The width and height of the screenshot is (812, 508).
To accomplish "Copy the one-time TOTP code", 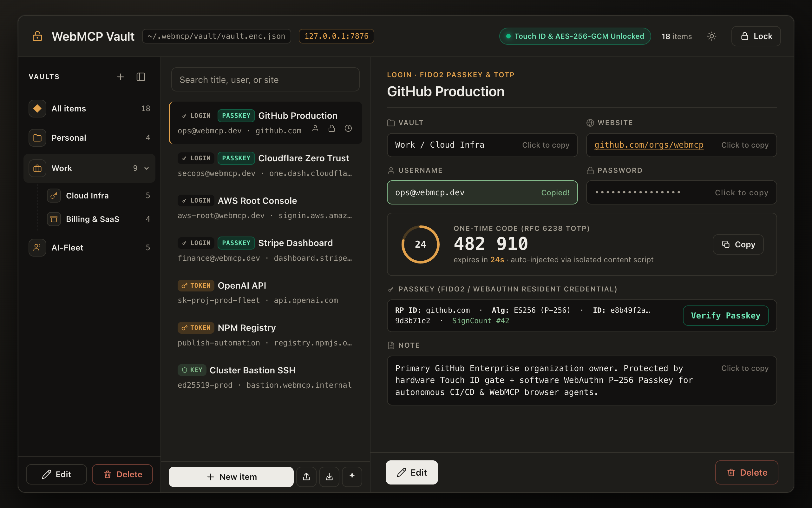I will [x=738, y=244].
